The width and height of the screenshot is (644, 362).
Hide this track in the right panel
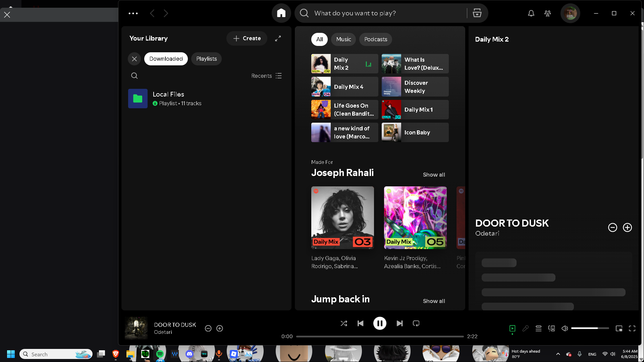pyautogui.click(x=612, y=228)
